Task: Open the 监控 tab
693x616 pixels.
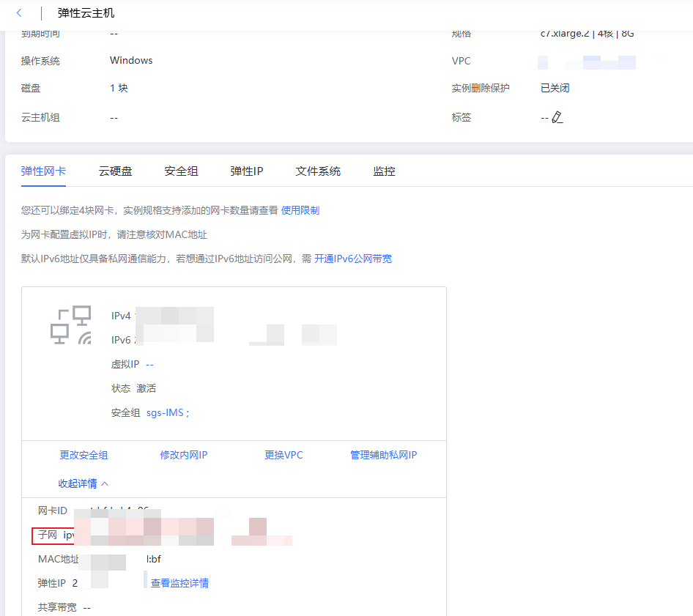Action: pyautogui.click(x=384, y=171)
